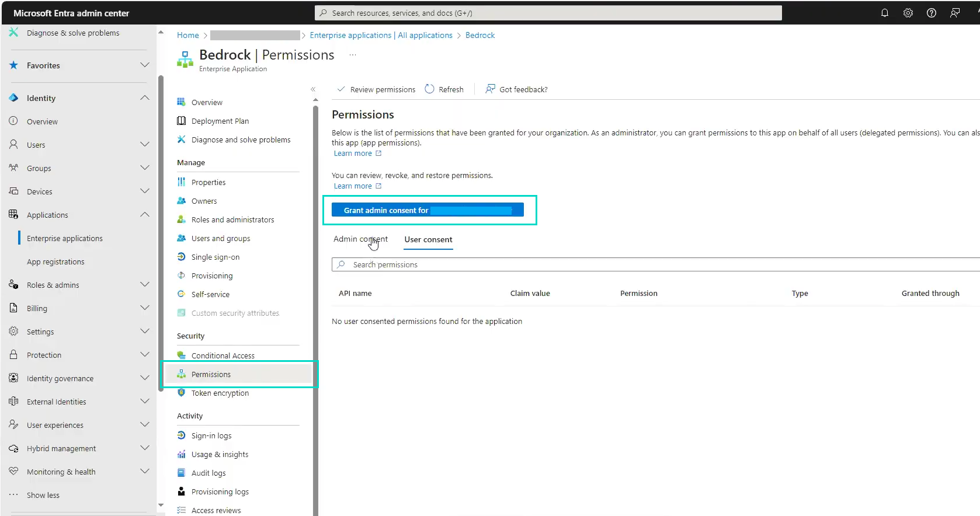Screen dimensions: 980x516
Task: Expand the Users menu chevron
Action: (145, 144)
